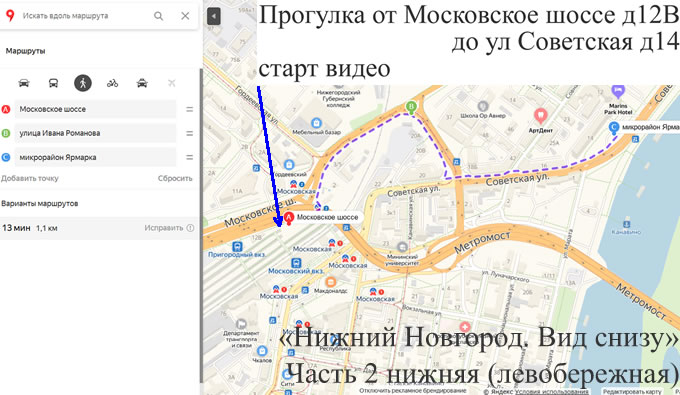Click the Московский вкз. station icon
680x395 pixels.
(x=296, y=263)
